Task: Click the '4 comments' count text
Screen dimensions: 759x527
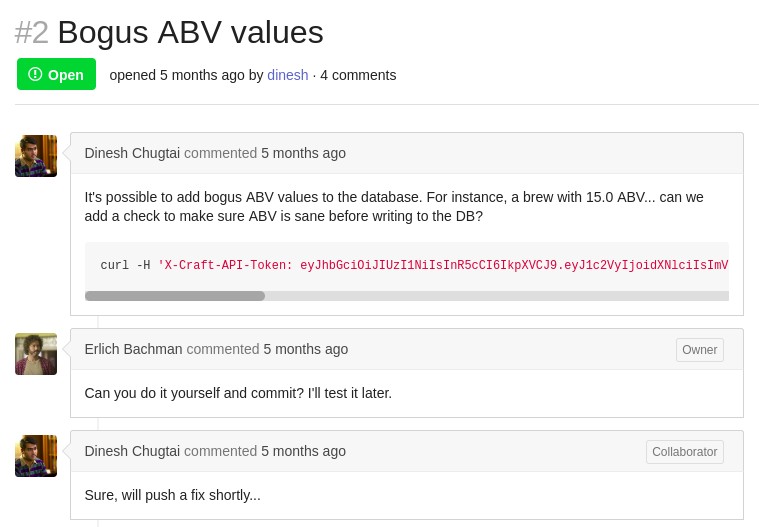Action: click(x=358, y=75)
